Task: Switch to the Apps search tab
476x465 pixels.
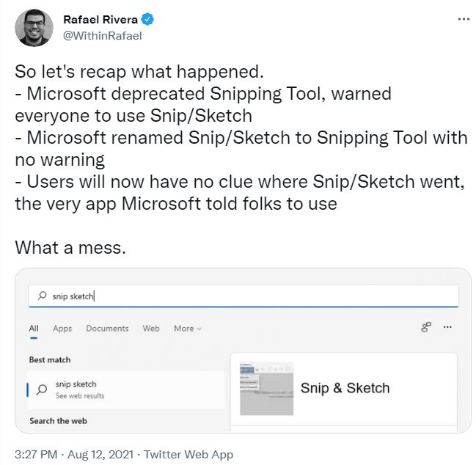Action: pos(62,329)
